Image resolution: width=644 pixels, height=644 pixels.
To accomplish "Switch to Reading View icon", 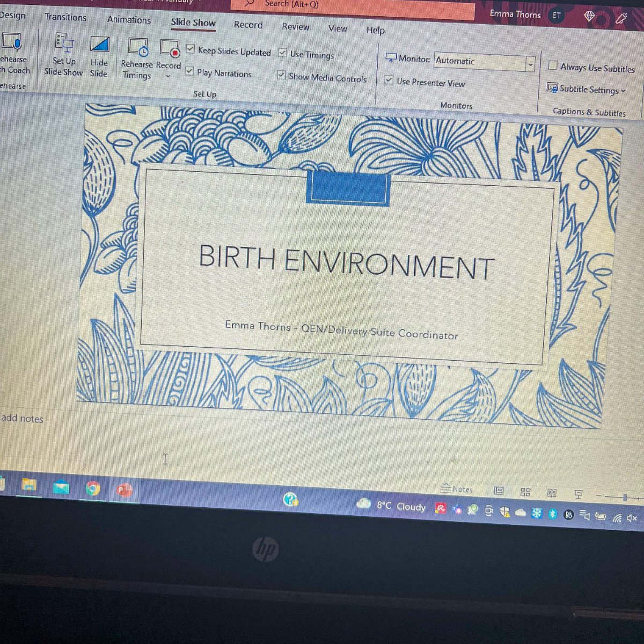I will 552,493.
